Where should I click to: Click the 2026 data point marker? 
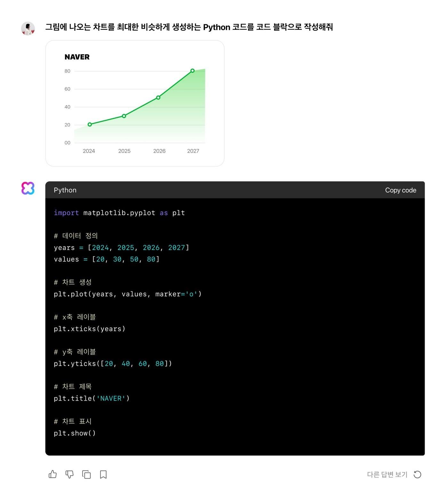pyautogui.click(x=158, y=98)
